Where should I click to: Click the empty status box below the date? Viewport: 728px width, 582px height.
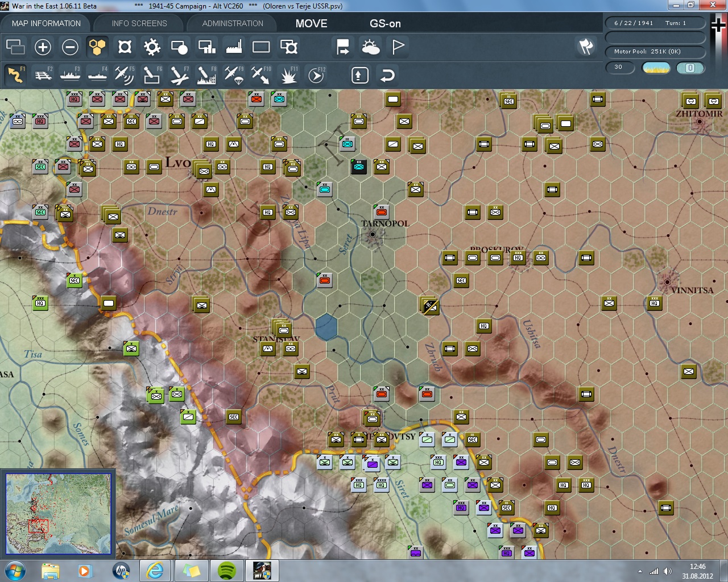tap(655, 37)
